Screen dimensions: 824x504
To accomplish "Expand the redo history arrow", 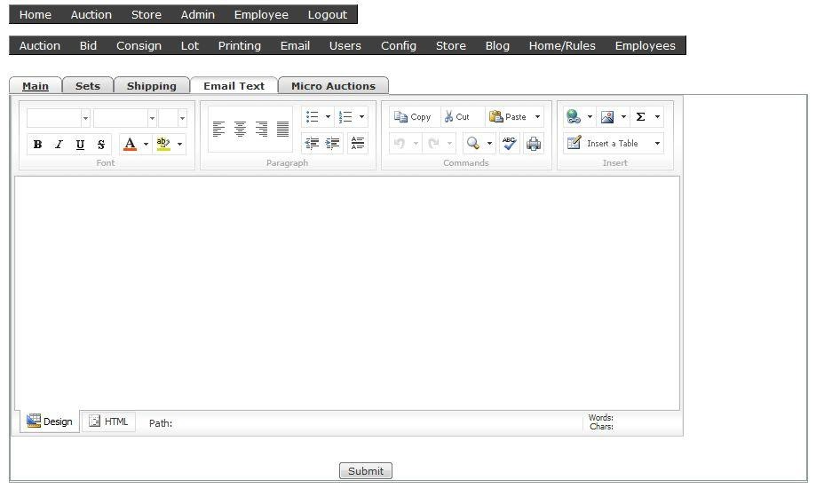I will [449, 143].
